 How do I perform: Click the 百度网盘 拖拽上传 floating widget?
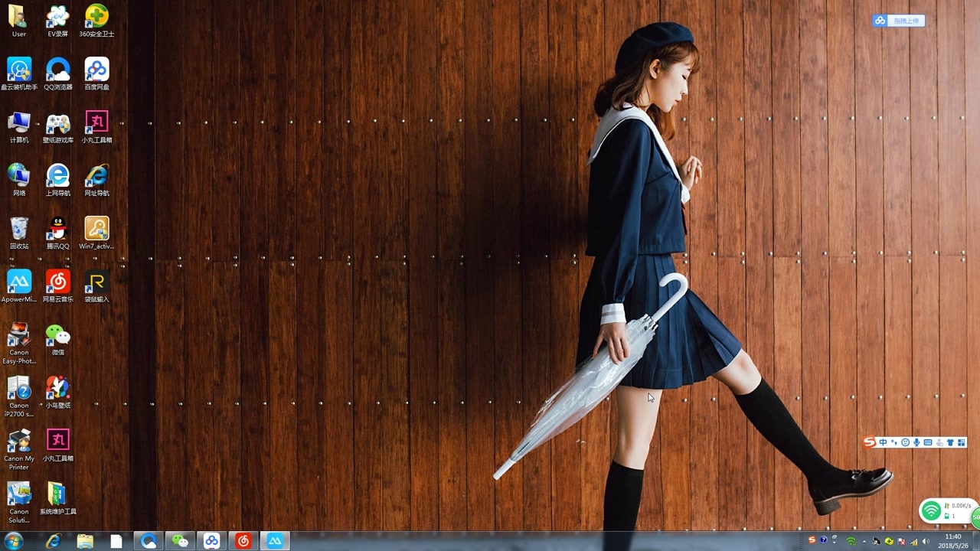tap(899, 21)
